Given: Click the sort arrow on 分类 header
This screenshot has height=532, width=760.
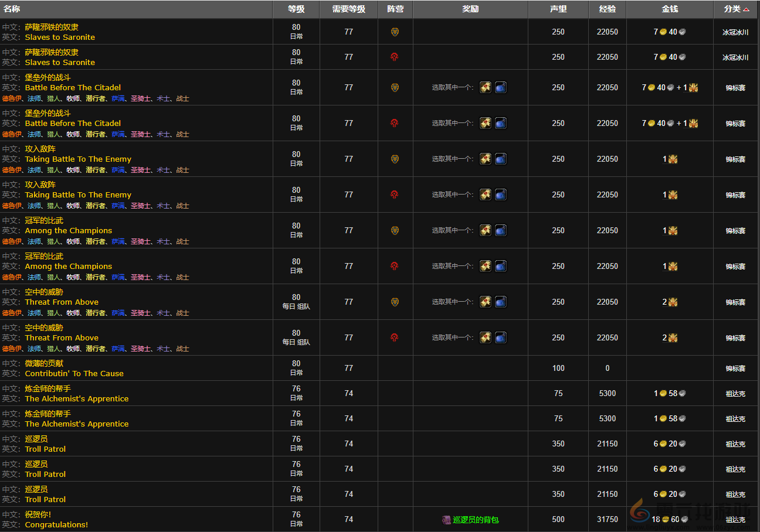Looking at the screenshot, I should pos(746,9).
